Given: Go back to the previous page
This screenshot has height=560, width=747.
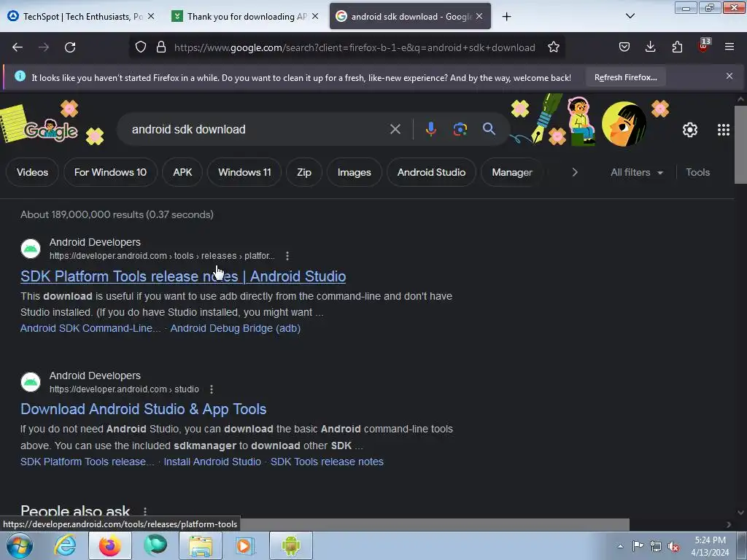Looking at the screenshot, I should 18,47.
